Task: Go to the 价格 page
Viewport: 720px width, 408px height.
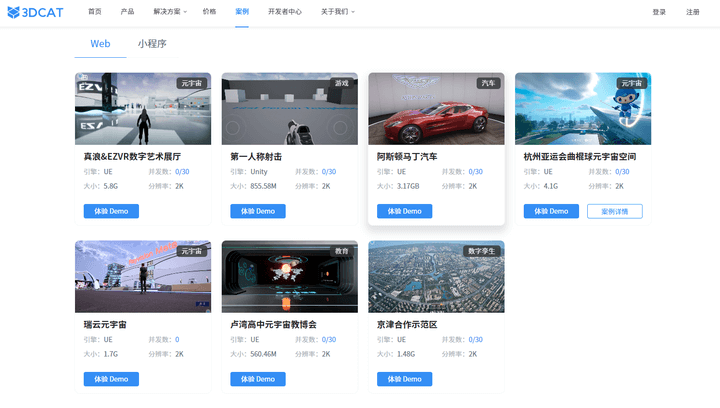Action: (209, 11)
